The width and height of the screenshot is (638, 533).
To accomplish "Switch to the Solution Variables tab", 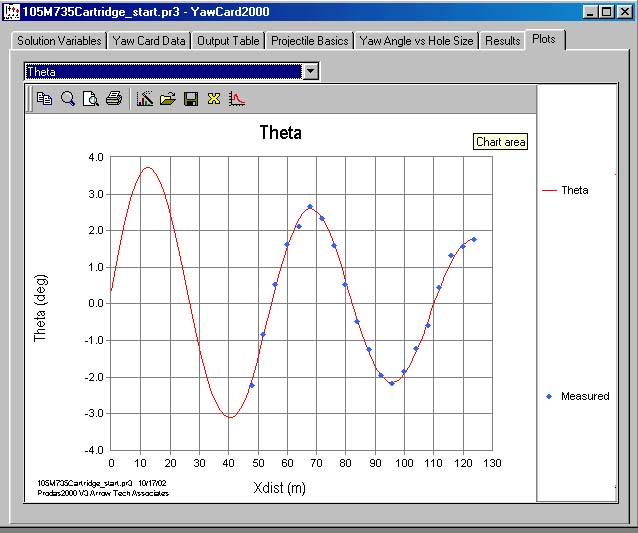I will tap(58, 41).
